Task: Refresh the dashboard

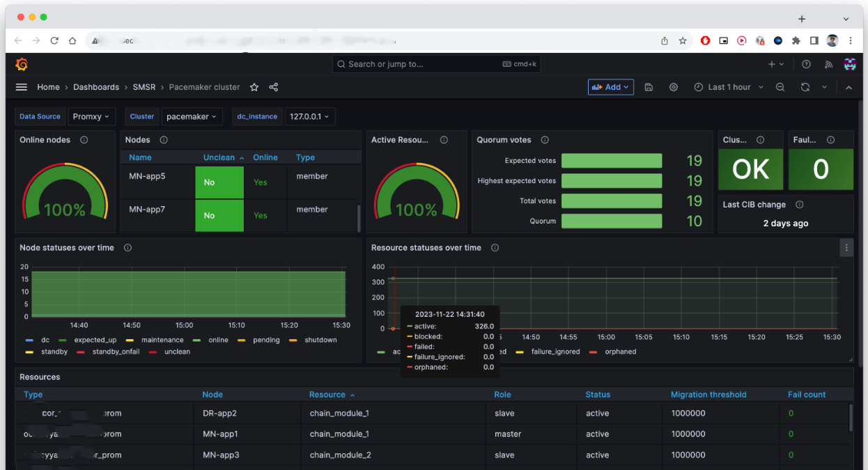Action: pyautogui.click(x=805, y=87)
